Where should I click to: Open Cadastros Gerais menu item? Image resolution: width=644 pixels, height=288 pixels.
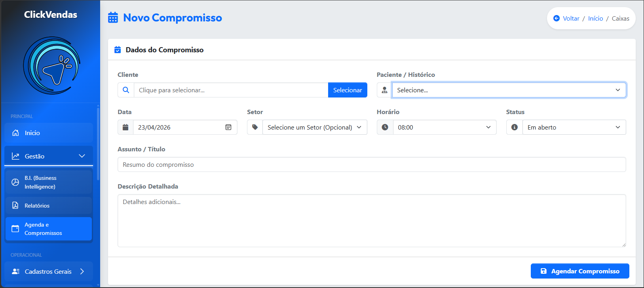(x=49, y=271)
